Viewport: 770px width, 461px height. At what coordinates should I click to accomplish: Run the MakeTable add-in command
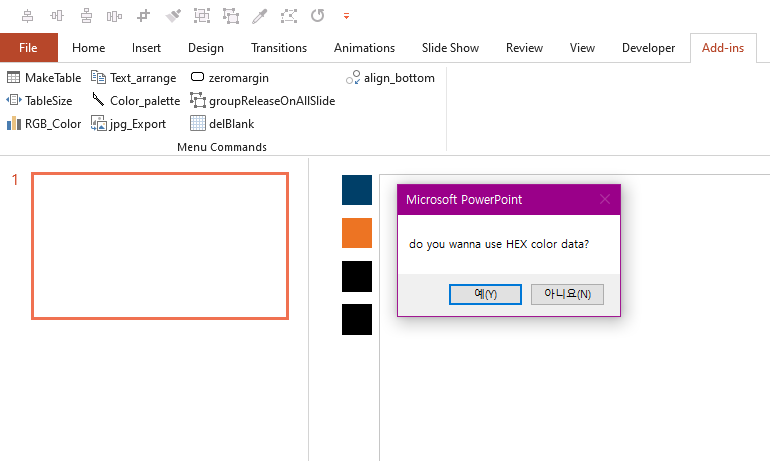(x=44, y=78)
